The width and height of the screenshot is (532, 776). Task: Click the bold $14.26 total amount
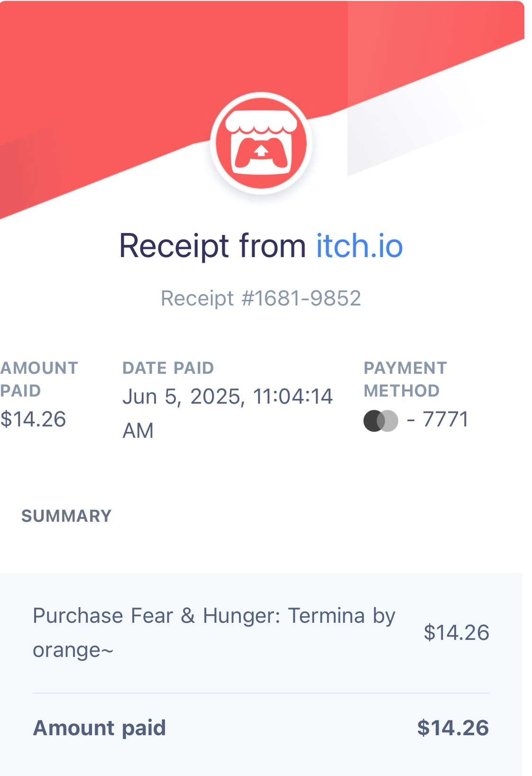(453, 728)
